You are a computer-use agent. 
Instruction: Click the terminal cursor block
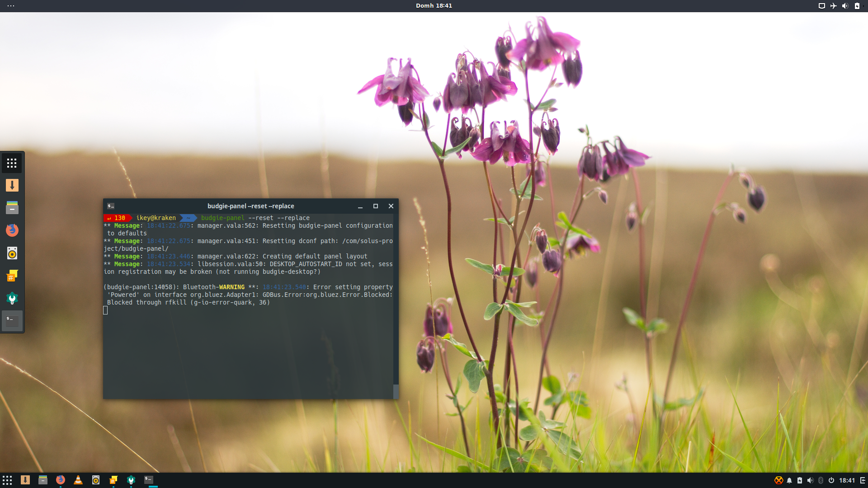coord(105,310)
